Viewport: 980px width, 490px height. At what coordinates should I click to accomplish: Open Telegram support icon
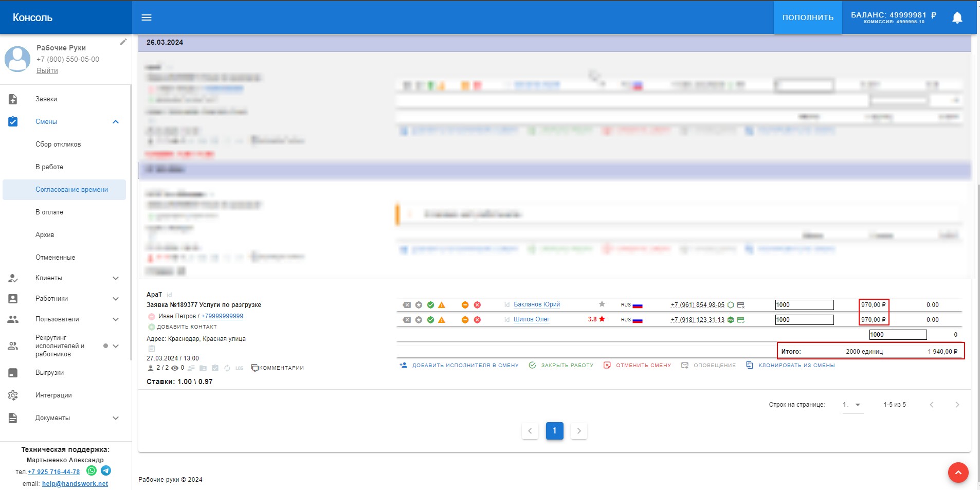(106, 470)
